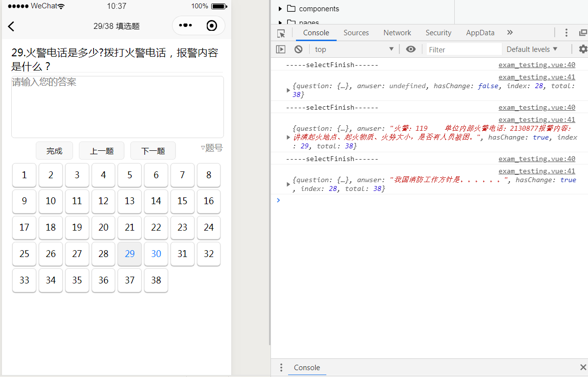Open last exam_testing.vue:40 source link
The image size is (588, 377).
point(537,159)
